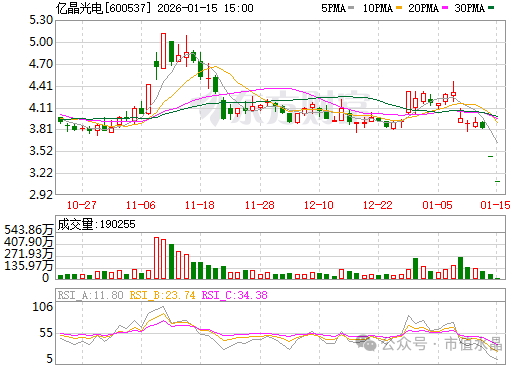Click the 3.22 price axis label
Image resolution: width=520 pixels, height=365 pixels.
[x=41, y=173]
